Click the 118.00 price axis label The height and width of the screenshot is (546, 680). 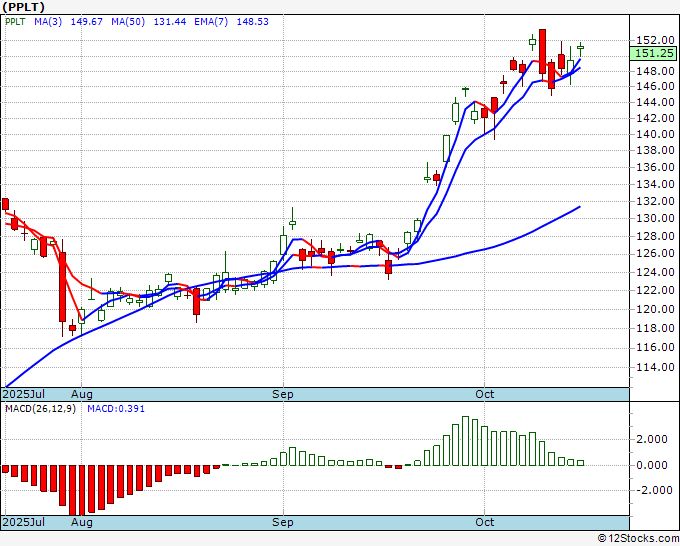coord(655,328)
